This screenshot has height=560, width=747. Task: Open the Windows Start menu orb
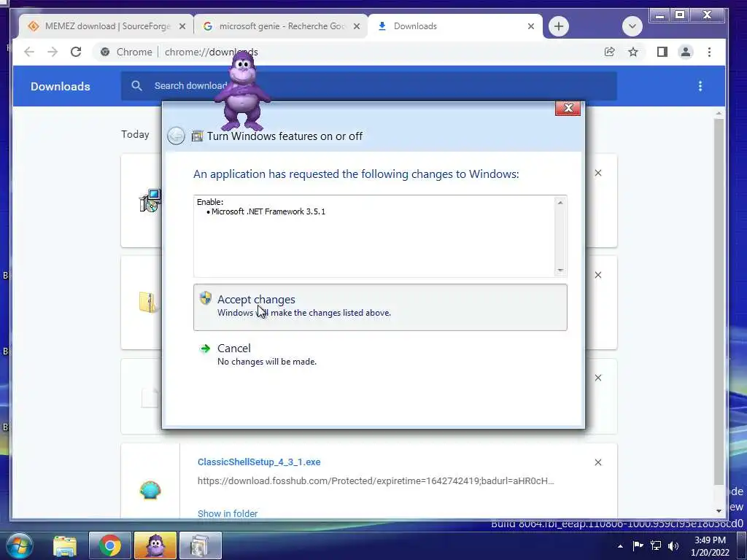pos(20,545)
